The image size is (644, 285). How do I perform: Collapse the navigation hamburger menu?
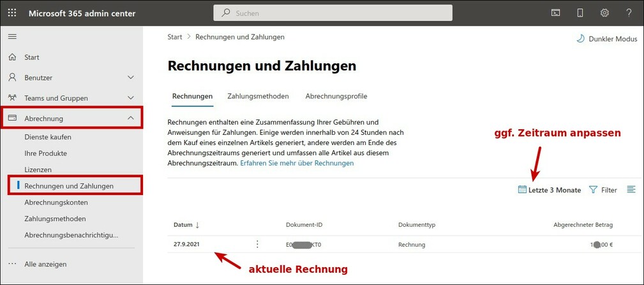coord(12,37)
